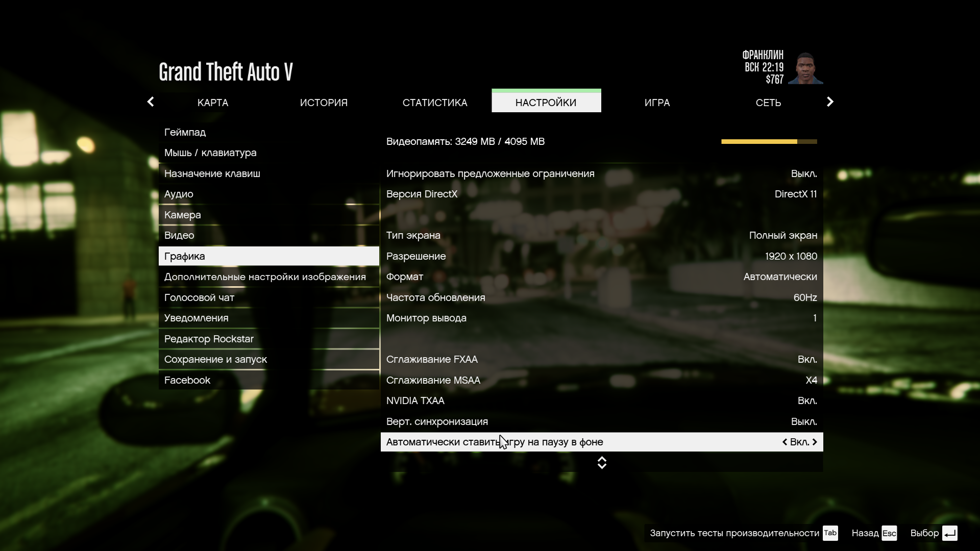Select the Уведомления category
This screenshot has height=551, width=980.
269,318
